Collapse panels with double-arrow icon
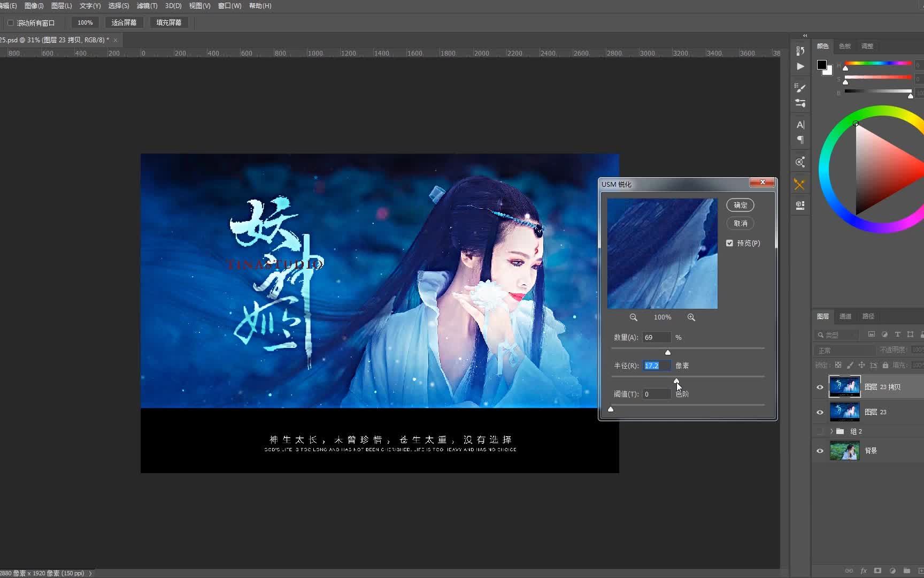 click(x=805, y=35)
